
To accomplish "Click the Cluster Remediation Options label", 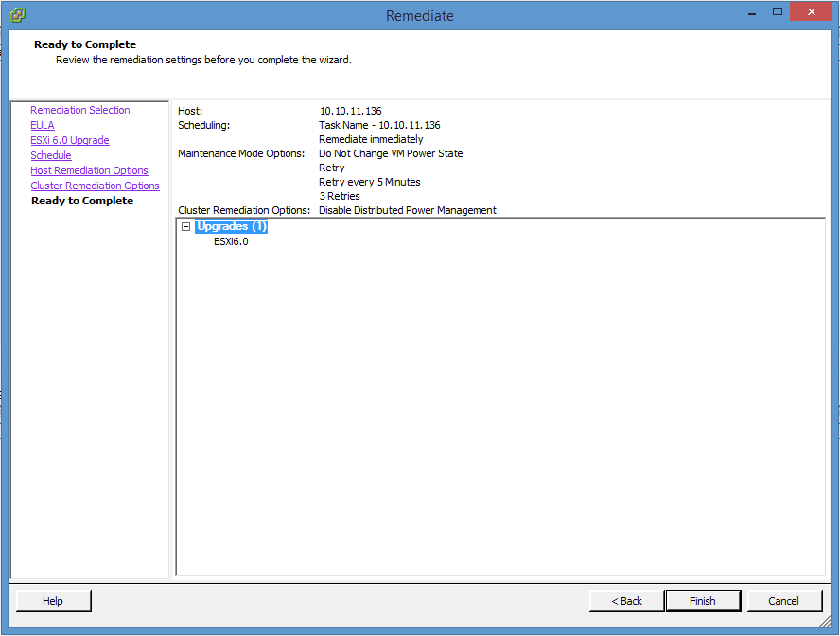I will pyautogui.click(x=244, y=210).
